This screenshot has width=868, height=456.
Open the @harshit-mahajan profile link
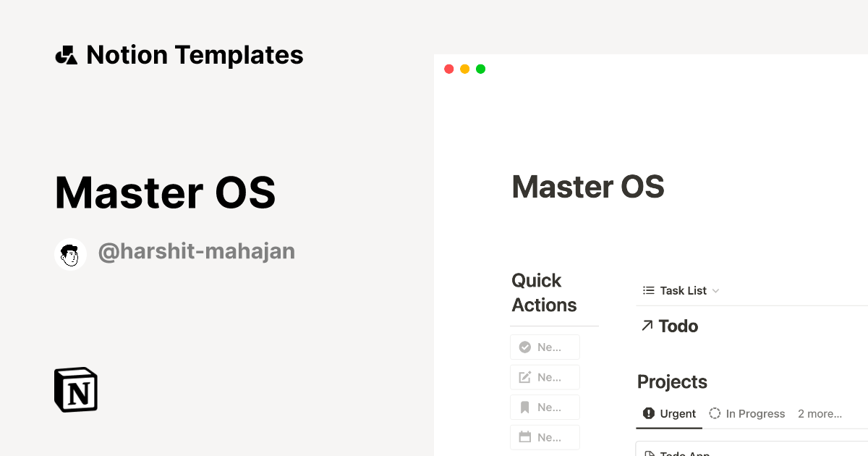(196, 250)
